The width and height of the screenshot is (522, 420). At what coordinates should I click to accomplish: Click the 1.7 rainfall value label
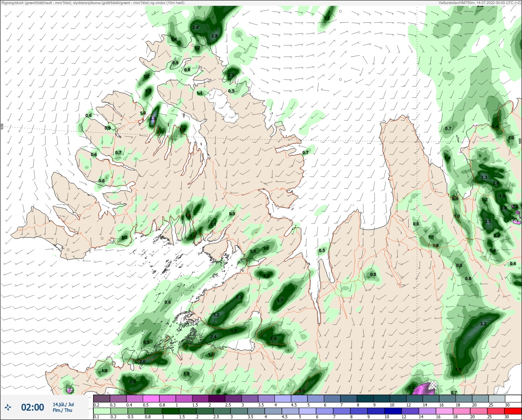[280, 301]
